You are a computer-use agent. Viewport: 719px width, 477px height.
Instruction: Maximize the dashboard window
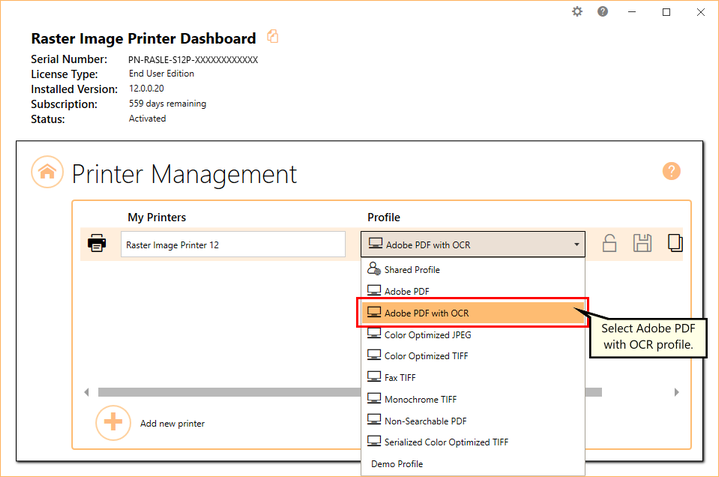point(666,12)
